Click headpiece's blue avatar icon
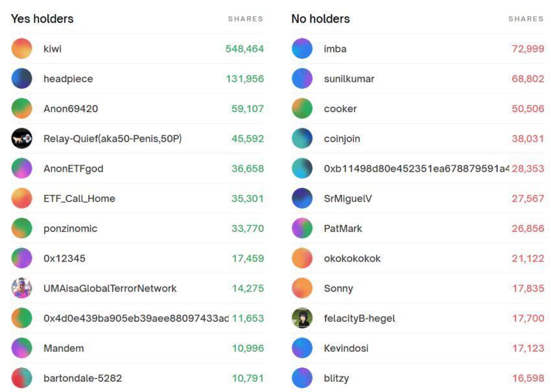 (21, 78)
